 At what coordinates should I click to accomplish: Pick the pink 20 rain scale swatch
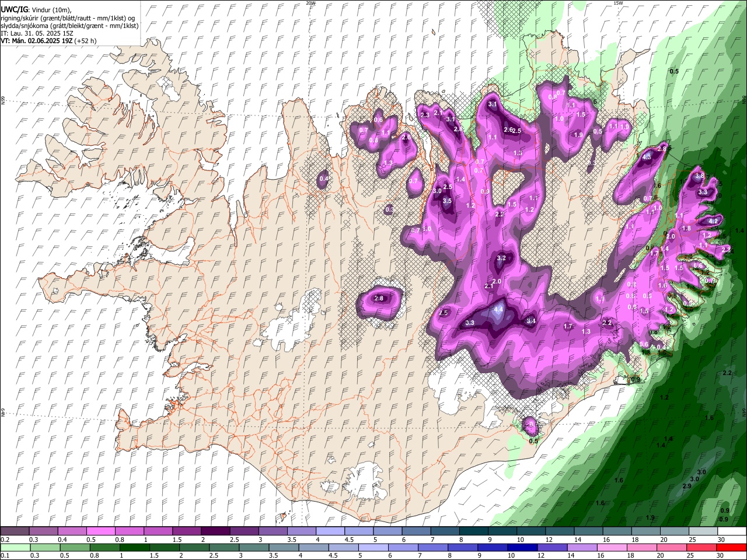pyautogui.click(x=672, y=547)
